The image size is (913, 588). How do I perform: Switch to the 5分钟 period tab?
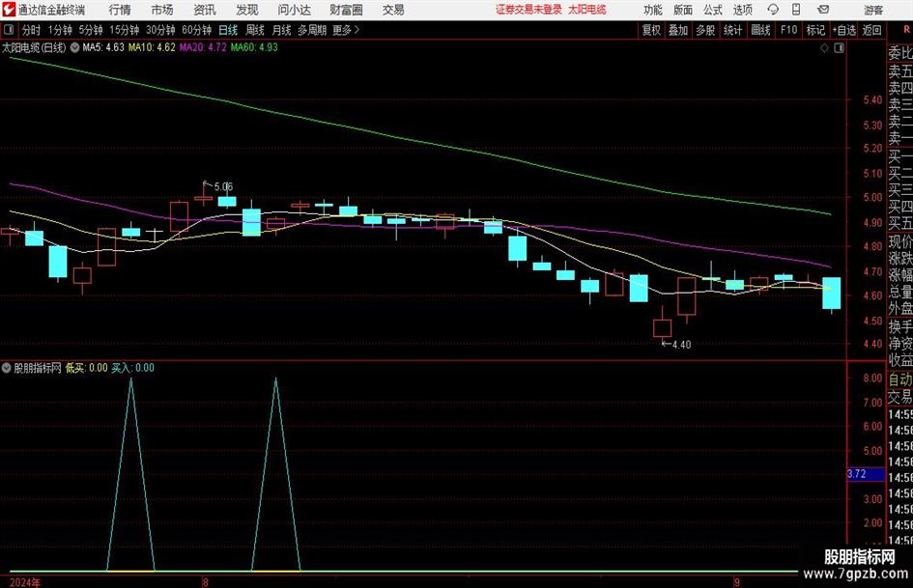pyautogui.click(x=91, y=30)
